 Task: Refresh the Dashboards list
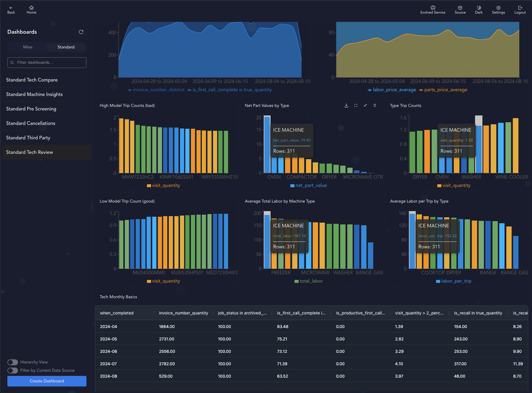(x=81, y=32)
